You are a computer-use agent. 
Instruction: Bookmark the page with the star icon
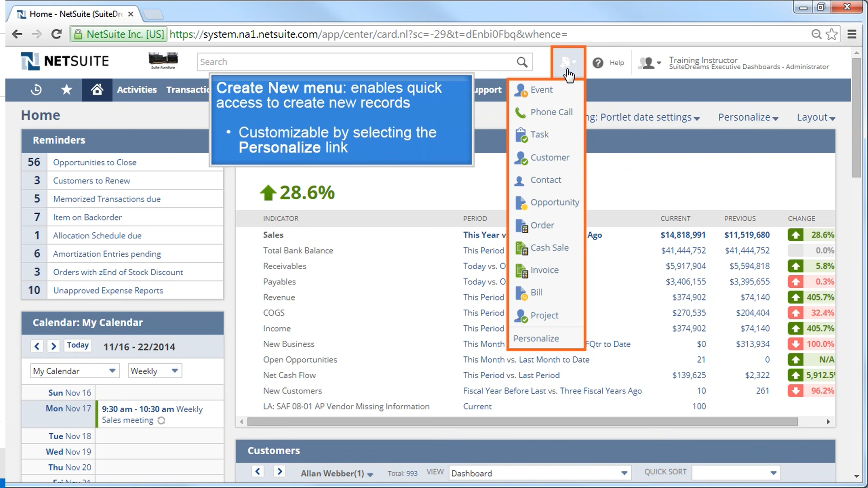click(x=831, y=34)
